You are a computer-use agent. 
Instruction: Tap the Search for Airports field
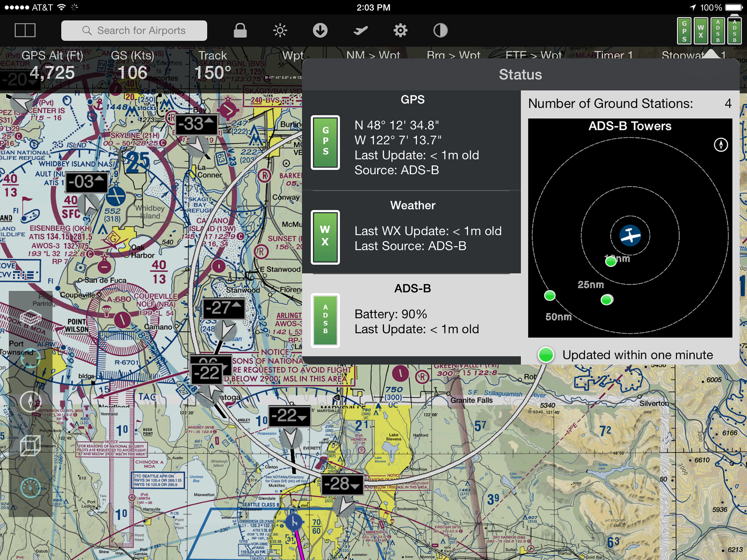coord(134,30)
